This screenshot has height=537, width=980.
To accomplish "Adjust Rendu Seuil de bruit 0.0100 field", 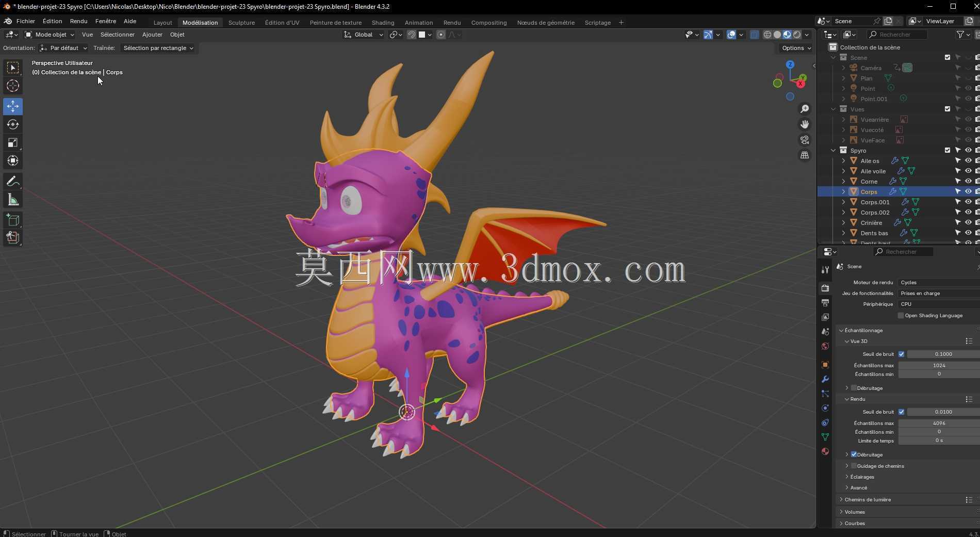I will point(943,412).
